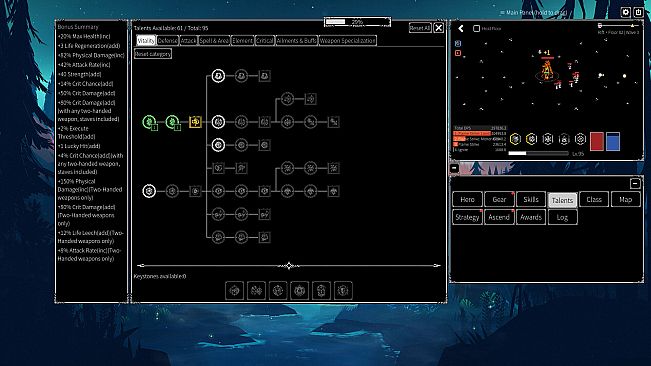The height and width of the screenshot is (366, 651).
Task: Open the Attack talent tab
Action: 188,40
